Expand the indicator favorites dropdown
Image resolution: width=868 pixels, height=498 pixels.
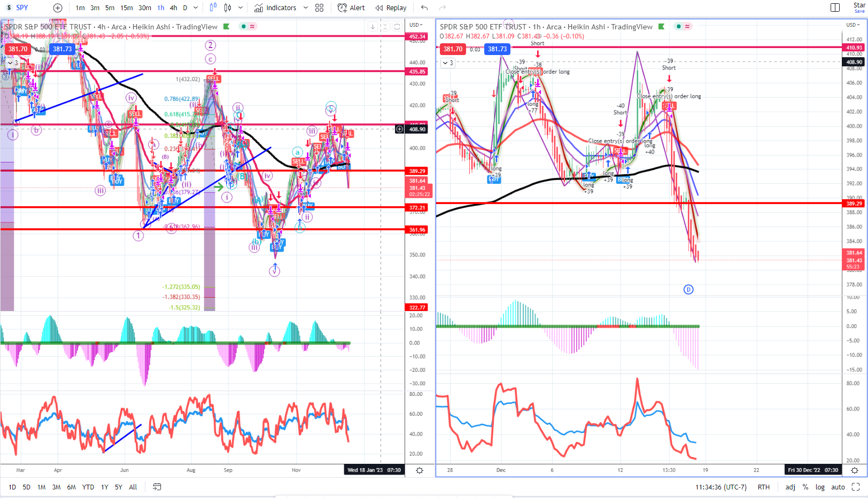tap(306, 7)
